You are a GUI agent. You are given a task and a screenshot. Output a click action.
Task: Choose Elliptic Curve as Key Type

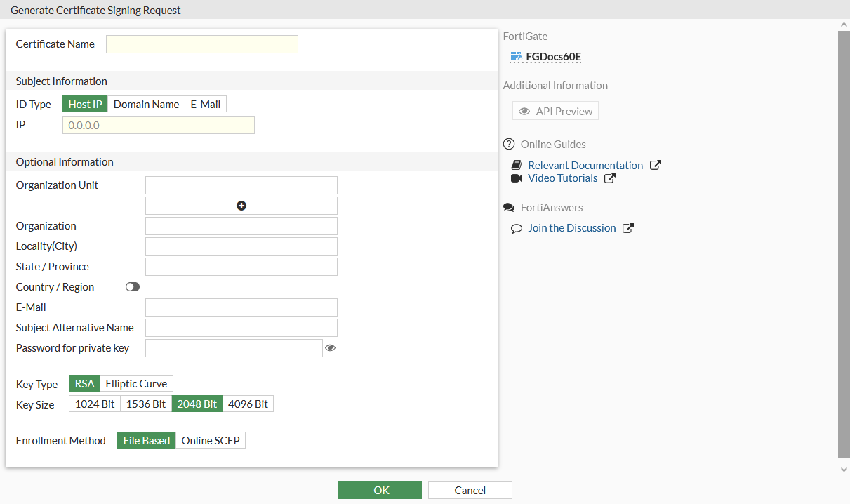[x=136, y=383]
